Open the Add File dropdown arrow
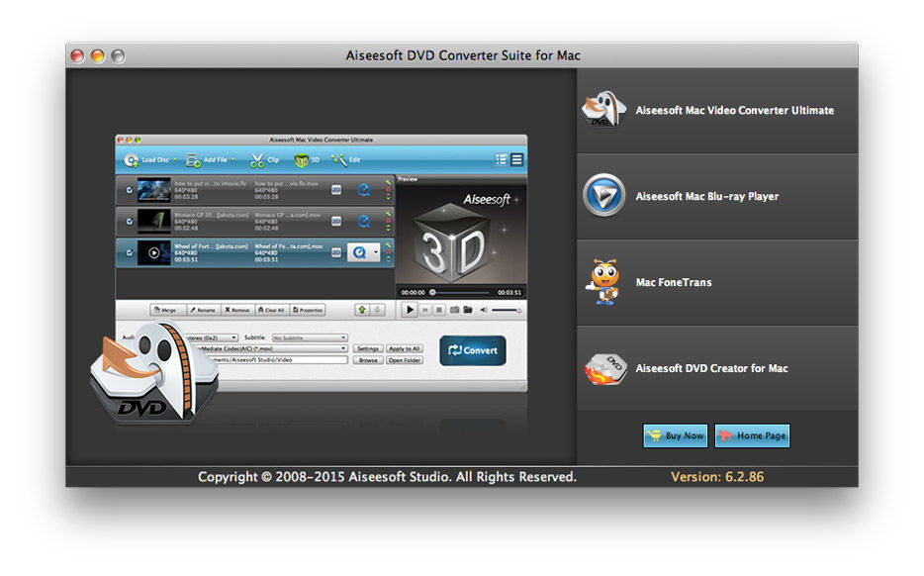Screen dimensions: 924x576 (233, 159)
